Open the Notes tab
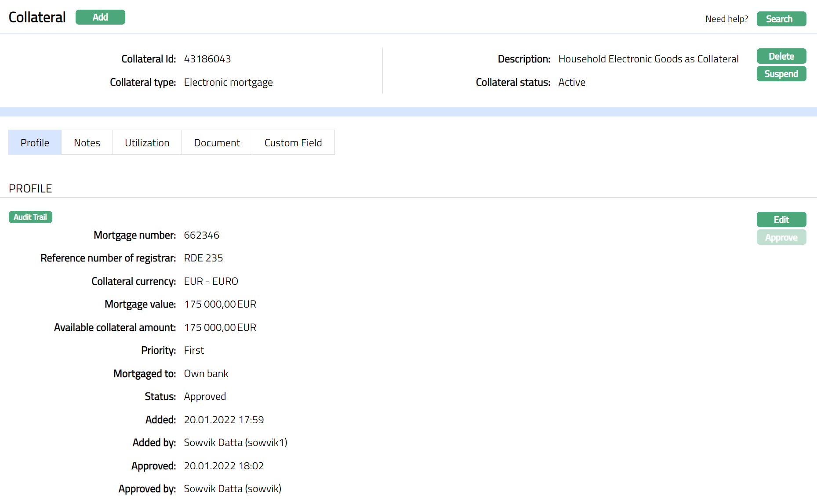This screenshot has width=817, height=504. (x=87, y=143)
